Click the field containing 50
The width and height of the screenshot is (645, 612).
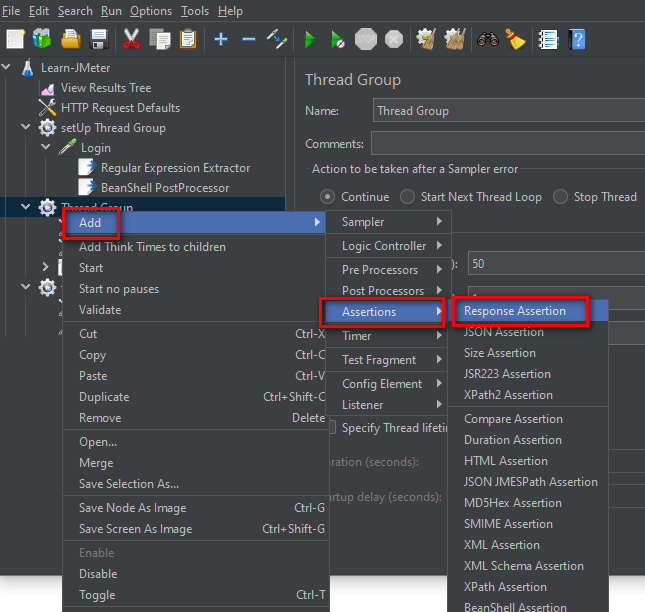pos(556,264)
